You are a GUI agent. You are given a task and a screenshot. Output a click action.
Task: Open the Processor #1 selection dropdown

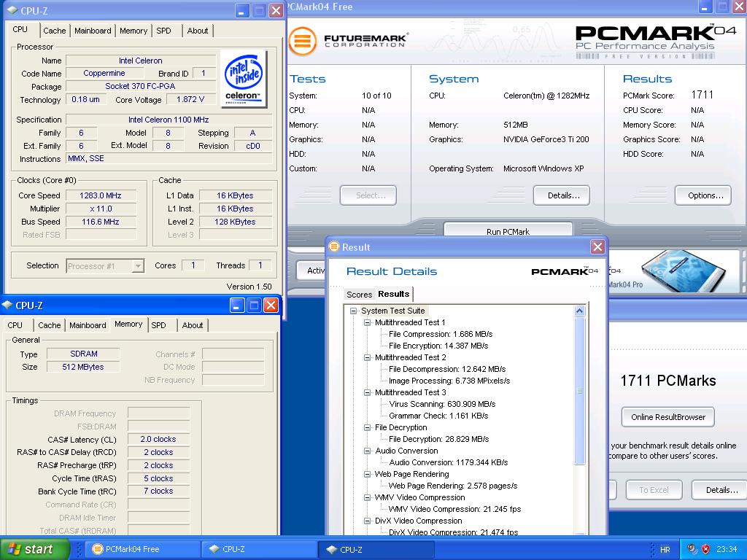(138, 265)
